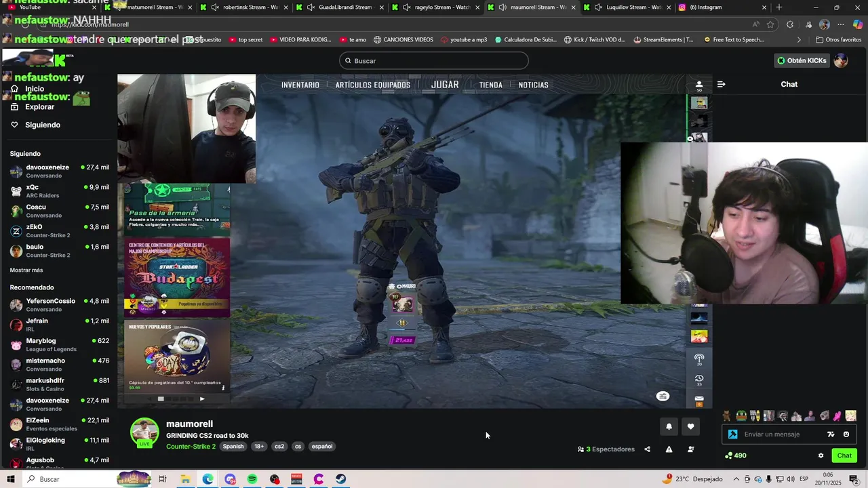
Task: Click the heart follow button
Action: pos(690,426)
